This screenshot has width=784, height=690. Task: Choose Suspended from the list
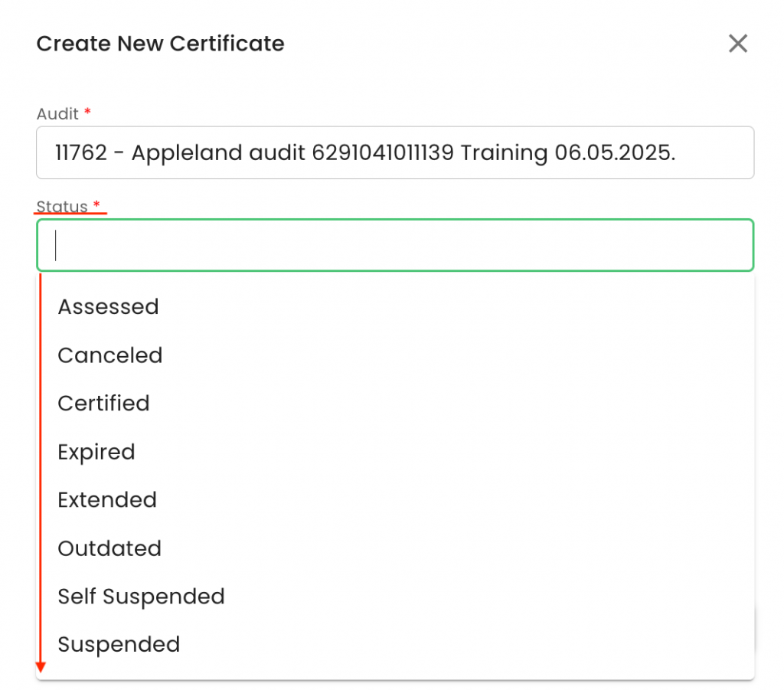coord(119,645)
